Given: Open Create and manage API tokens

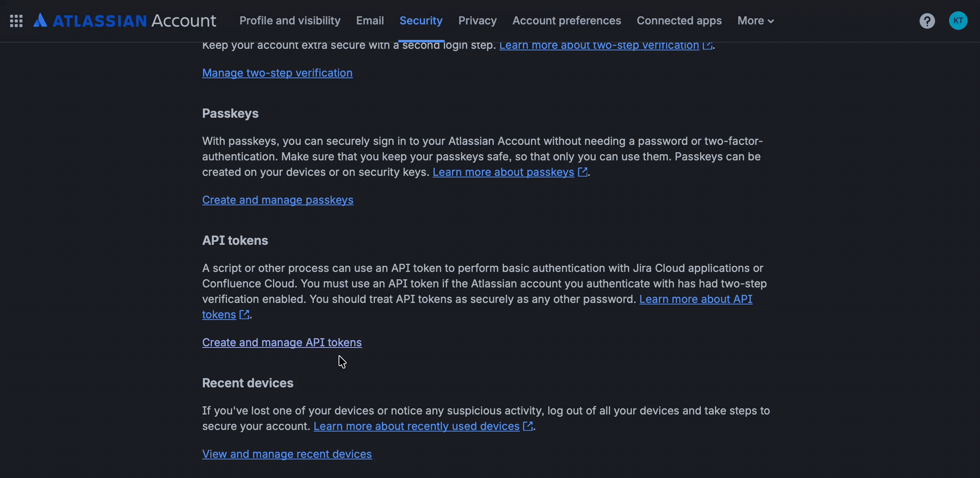Looking at the screenshot, I should point(282,342).
